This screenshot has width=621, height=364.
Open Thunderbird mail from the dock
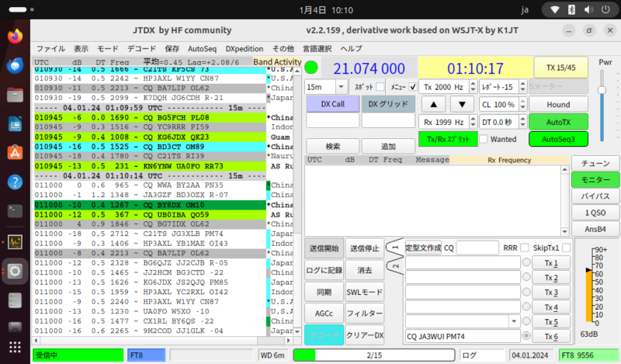click(x=15, y=66)
